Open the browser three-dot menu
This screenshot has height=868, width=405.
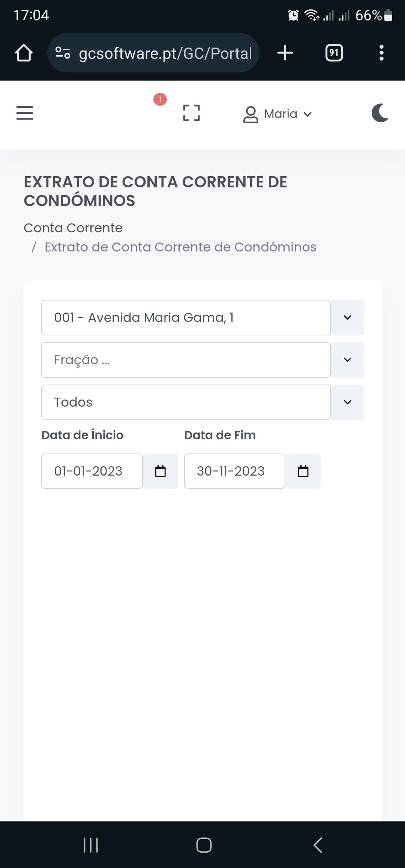381,52
